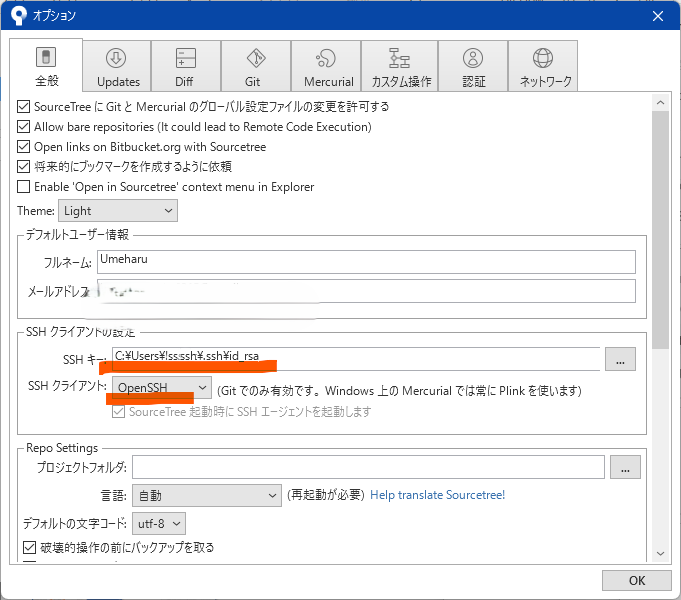The width and height of the screenshot is (681, 600).
Task: Click the Sourcetree logo in title bar
Action: click(x=19, y=16)
